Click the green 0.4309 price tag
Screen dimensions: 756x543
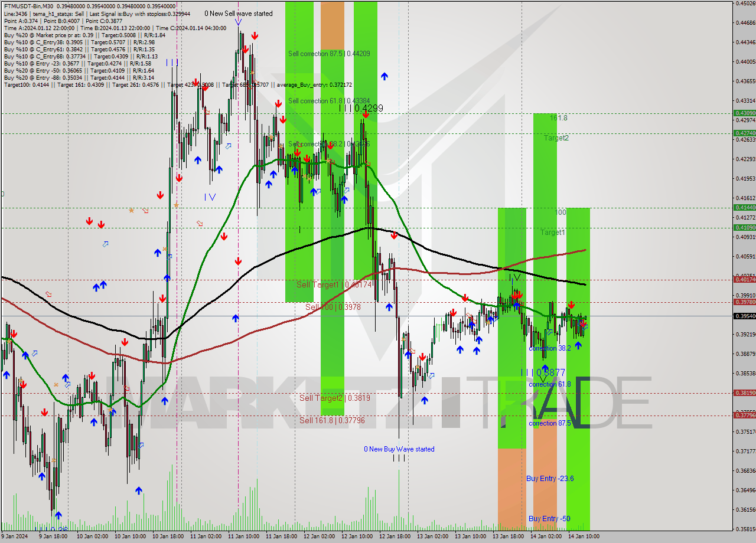[x=744, y=113]
